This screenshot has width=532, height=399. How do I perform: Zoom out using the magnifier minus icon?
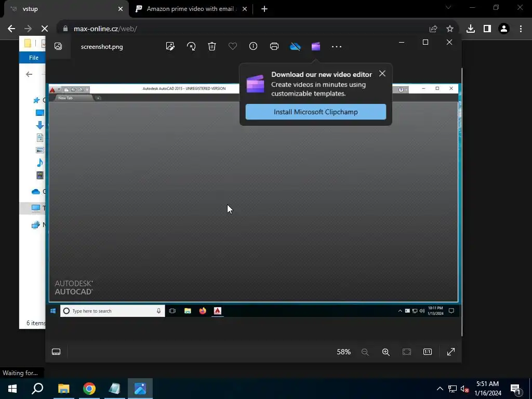point(365,352)
